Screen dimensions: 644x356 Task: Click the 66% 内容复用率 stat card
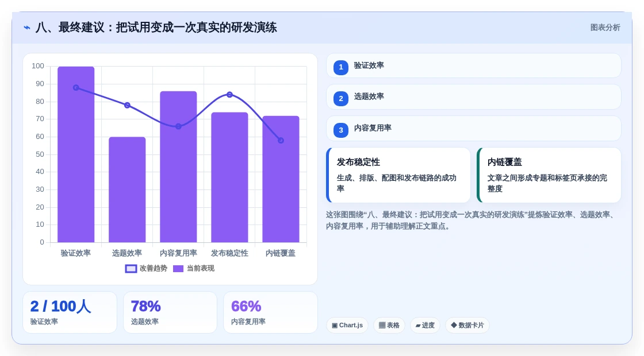271,312
